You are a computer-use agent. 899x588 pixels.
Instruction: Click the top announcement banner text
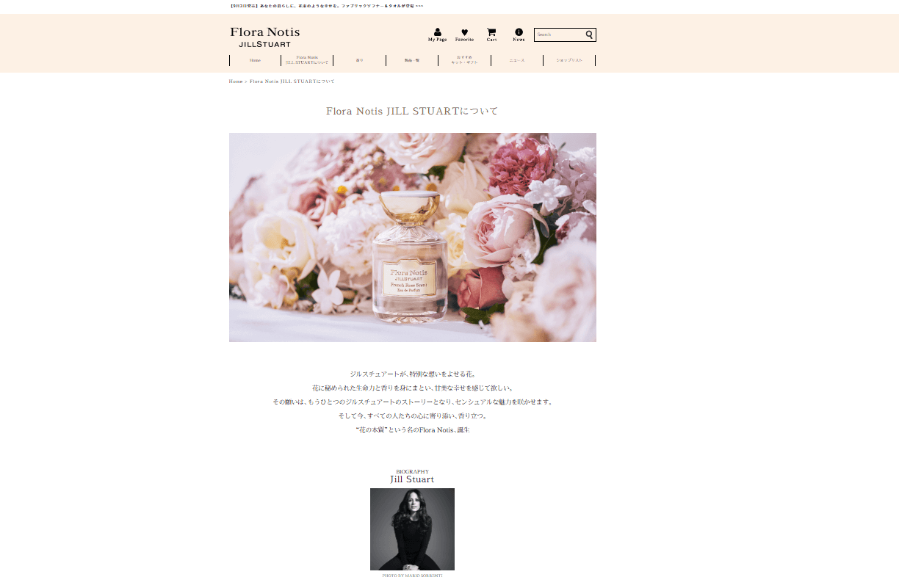327,6
